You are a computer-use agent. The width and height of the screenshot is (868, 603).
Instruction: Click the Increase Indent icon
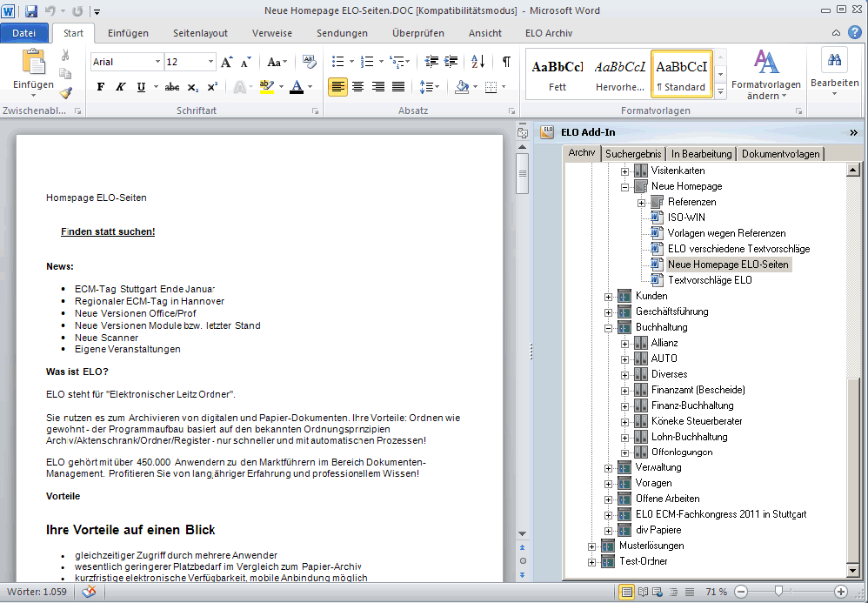451,62
